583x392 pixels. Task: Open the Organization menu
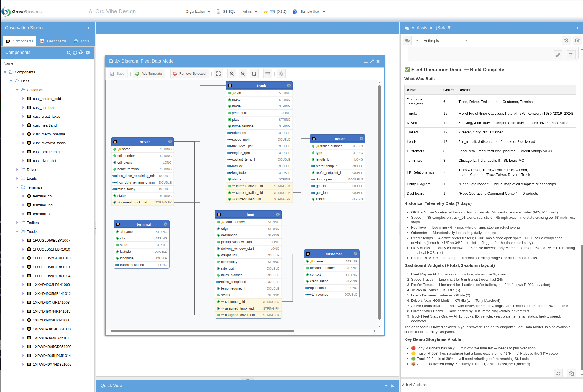[x=198, y=12]
